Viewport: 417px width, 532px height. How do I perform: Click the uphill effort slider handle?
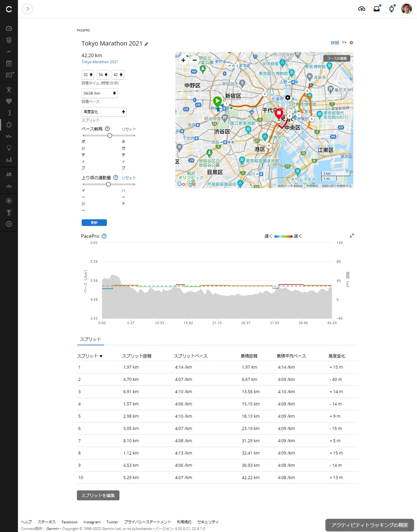108,184
